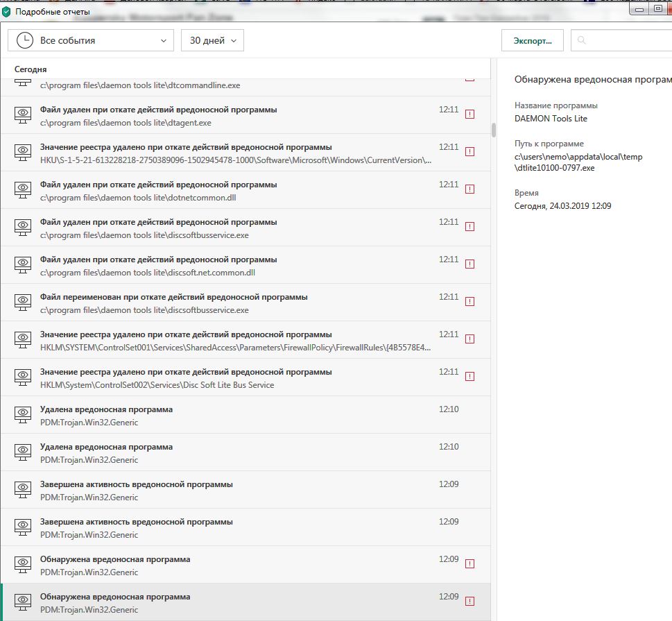Viewport: 672px width, 621px height.
Task: Click the 'Сегодня' group header
Action: [31, 69]
